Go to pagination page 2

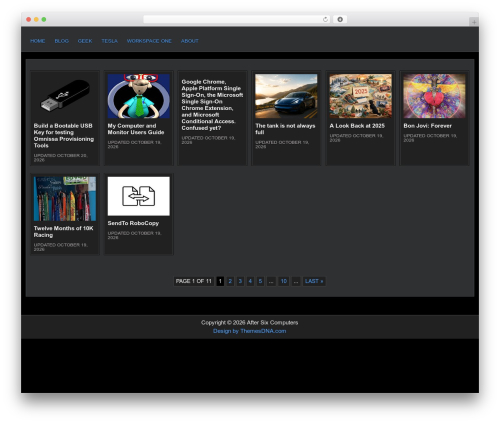pos(230,281)
